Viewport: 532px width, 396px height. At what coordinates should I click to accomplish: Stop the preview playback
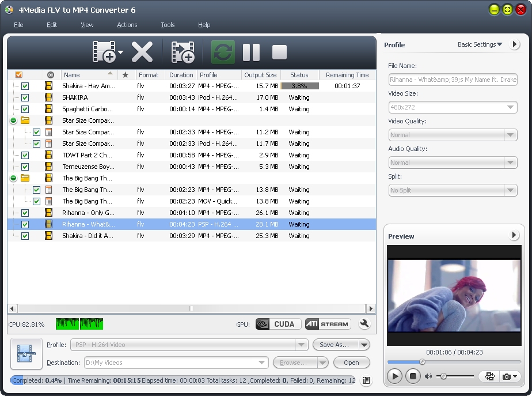click(413, 376)
